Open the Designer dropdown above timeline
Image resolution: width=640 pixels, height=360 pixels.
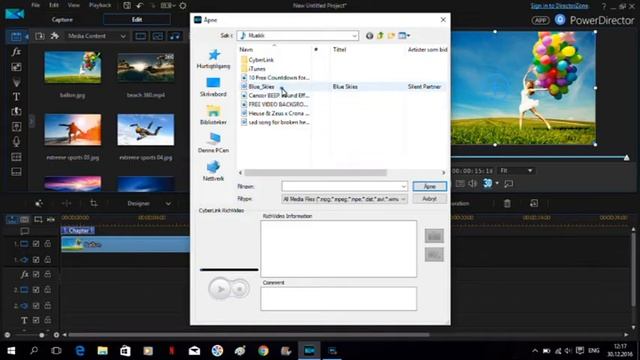pyautogui.click(x=149, y=203)
